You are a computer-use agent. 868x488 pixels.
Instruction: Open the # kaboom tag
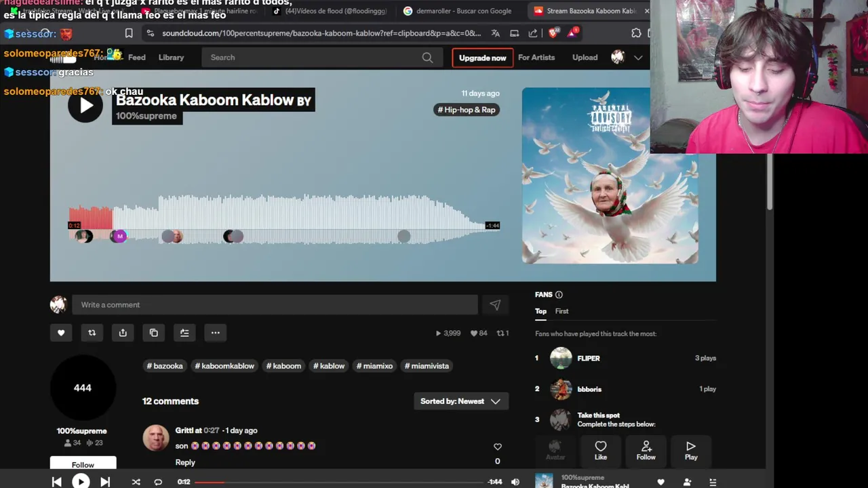[x=283, y=366]
